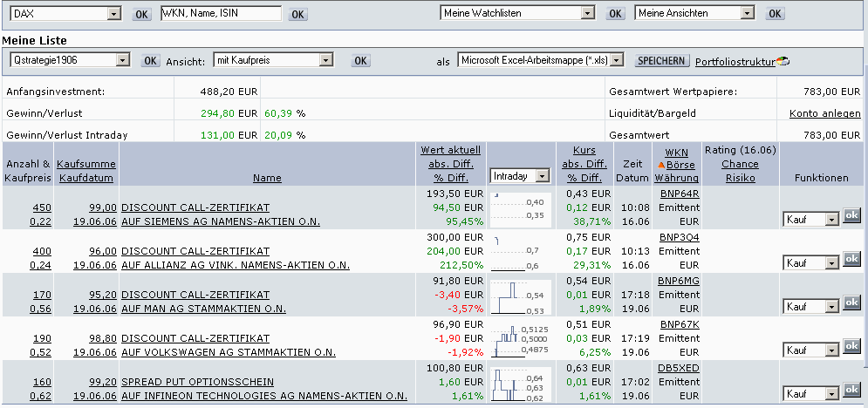
Task: Open the Spread Put Optionsschein Infineon link
Action: point(197,382)
